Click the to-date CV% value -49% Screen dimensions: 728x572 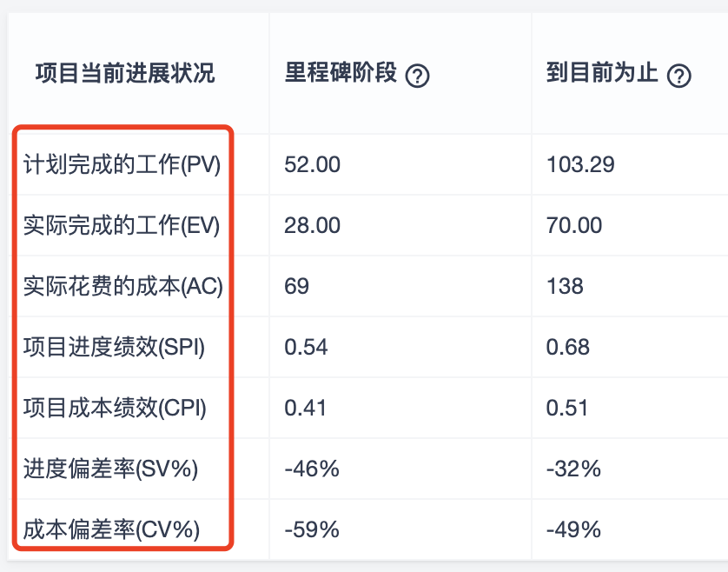pyautogui.click(x=574, y=529)
